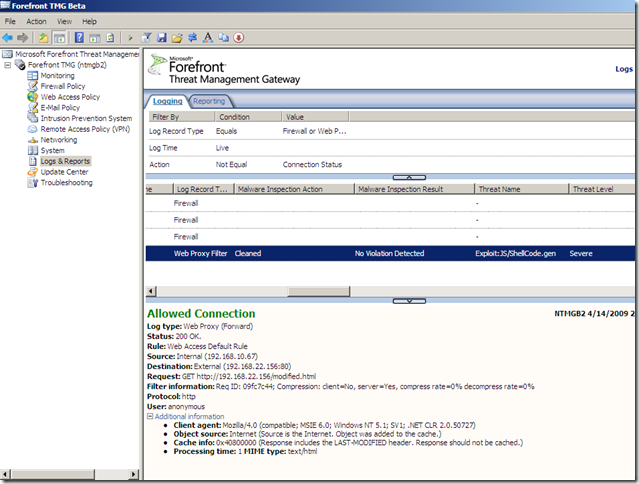Click the Severe threat level cell
The height and width of the screenshot is (484, 639).
click(581, 253)
